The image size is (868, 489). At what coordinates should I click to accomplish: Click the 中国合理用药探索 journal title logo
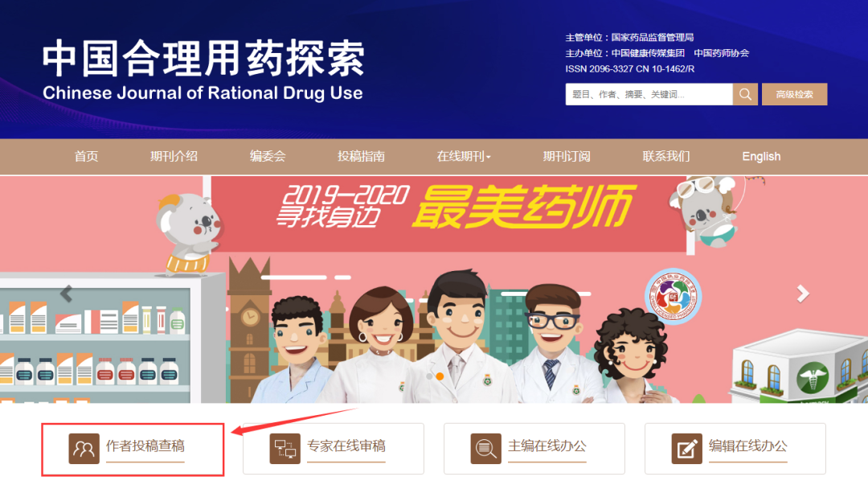click(203, 70)
